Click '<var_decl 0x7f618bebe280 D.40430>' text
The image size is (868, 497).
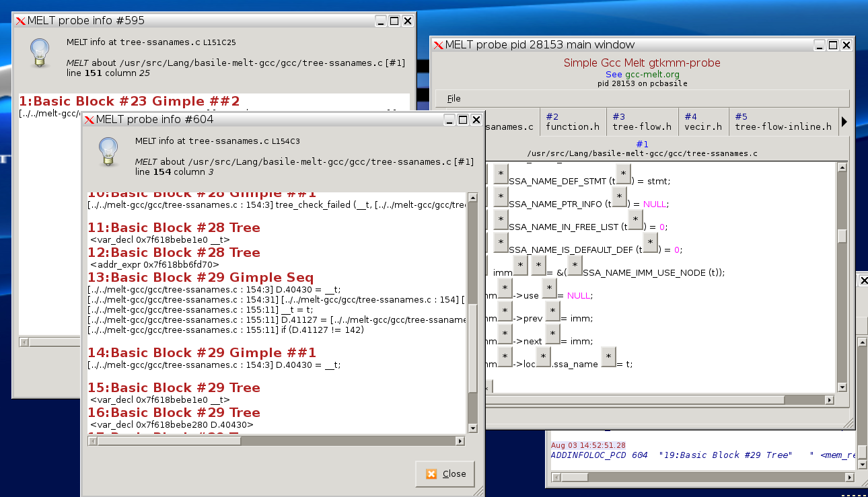tap(172, 424)
